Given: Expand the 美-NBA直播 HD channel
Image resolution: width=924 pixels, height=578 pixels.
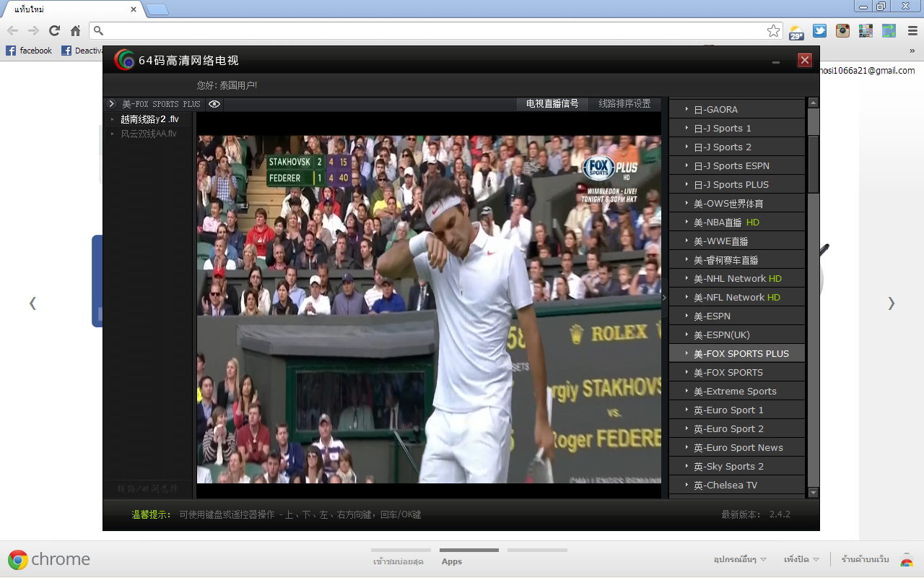Looking at the screenshot, I should (736, 222).
